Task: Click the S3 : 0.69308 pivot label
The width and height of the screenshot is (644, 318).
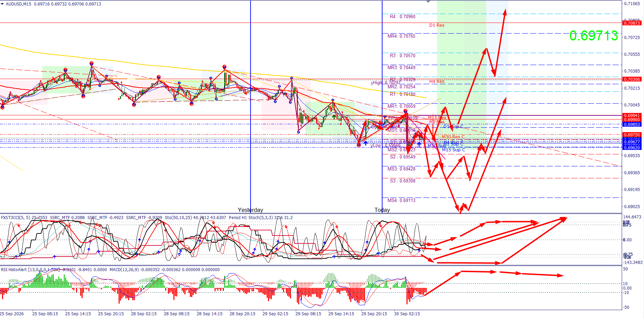Action: click(403, 181)
